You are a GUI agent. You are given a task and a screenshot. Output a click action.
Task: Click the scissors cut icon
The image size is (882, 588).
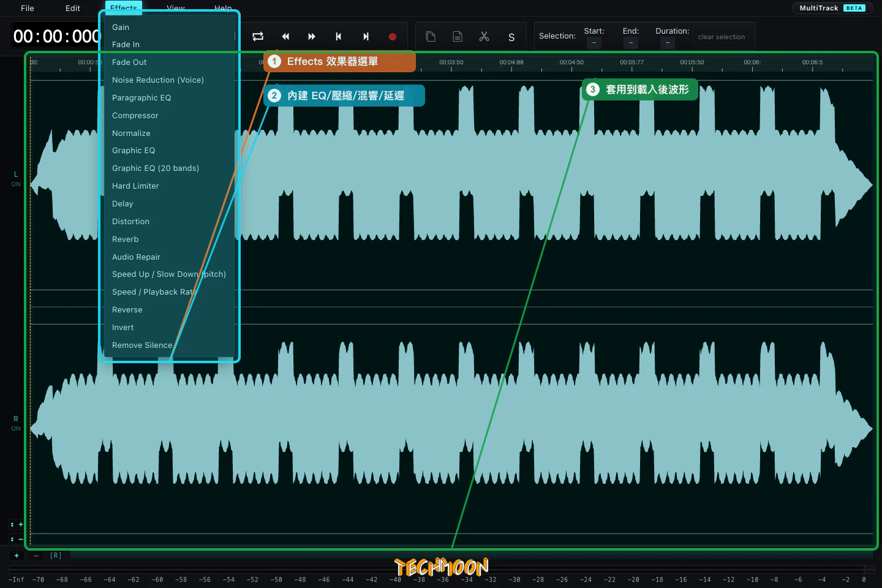[x=484, y=37]
